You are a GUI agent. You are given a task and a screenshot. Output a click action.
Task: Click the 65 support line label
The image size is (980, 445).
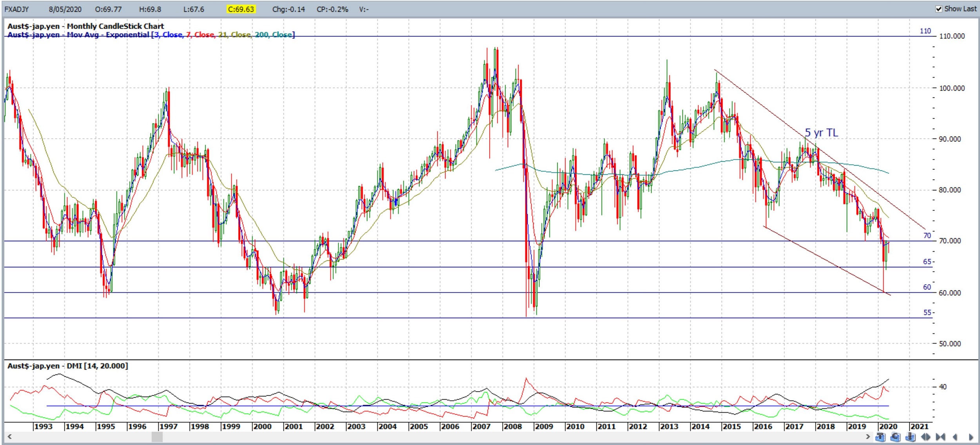[927, 262]
